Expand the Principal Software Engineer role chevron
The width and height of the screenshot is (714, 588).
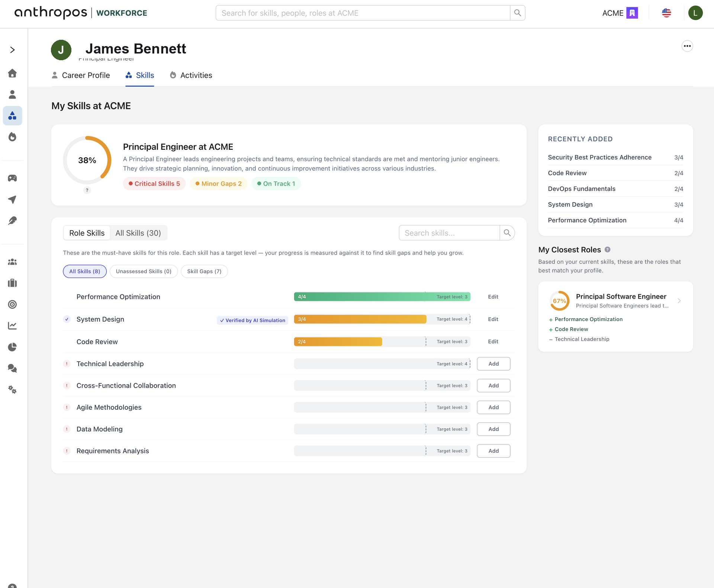(x=679, y=301)
